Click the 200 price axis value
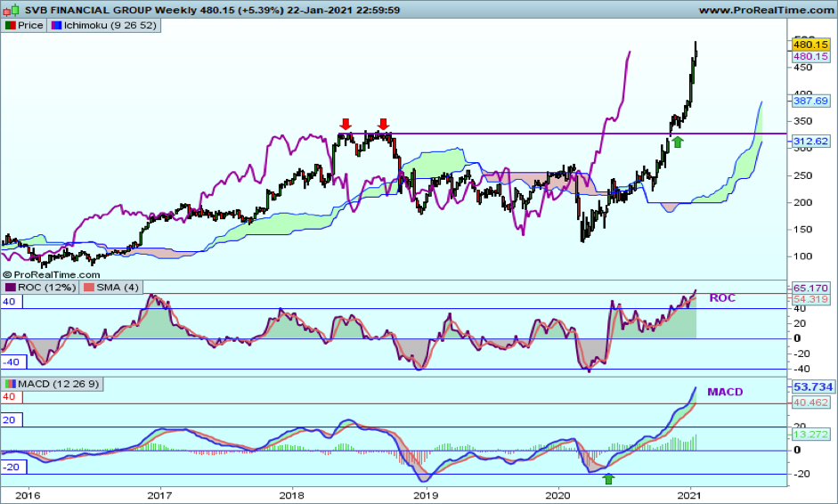Screen dimensions: 838x504 click(x=802, y=202)
